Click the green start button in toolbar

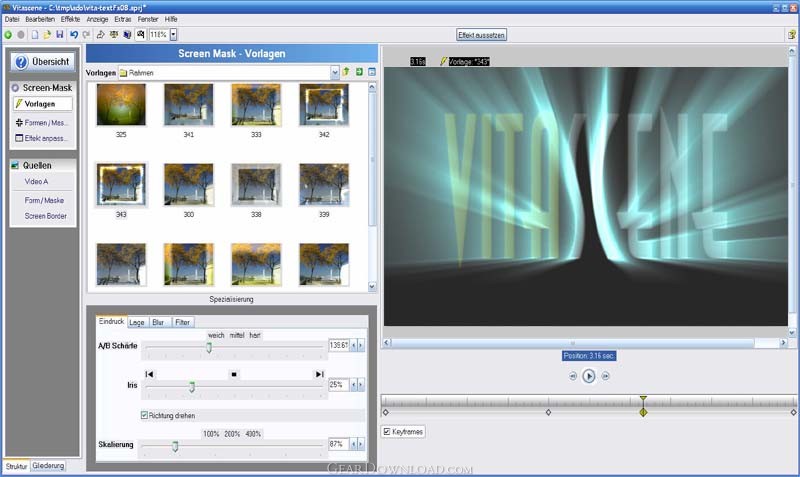click(8, 35)
